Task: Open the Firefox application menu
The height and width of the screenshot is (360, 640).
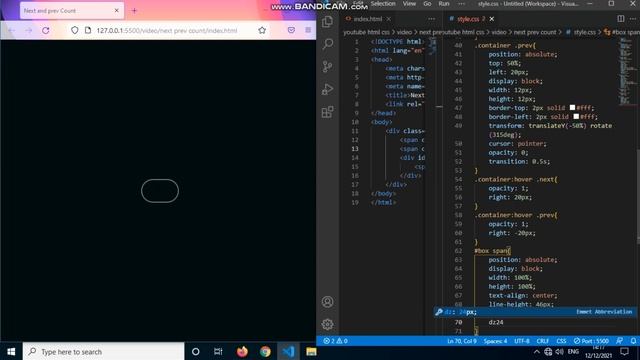Action: [x=308, y=30]
